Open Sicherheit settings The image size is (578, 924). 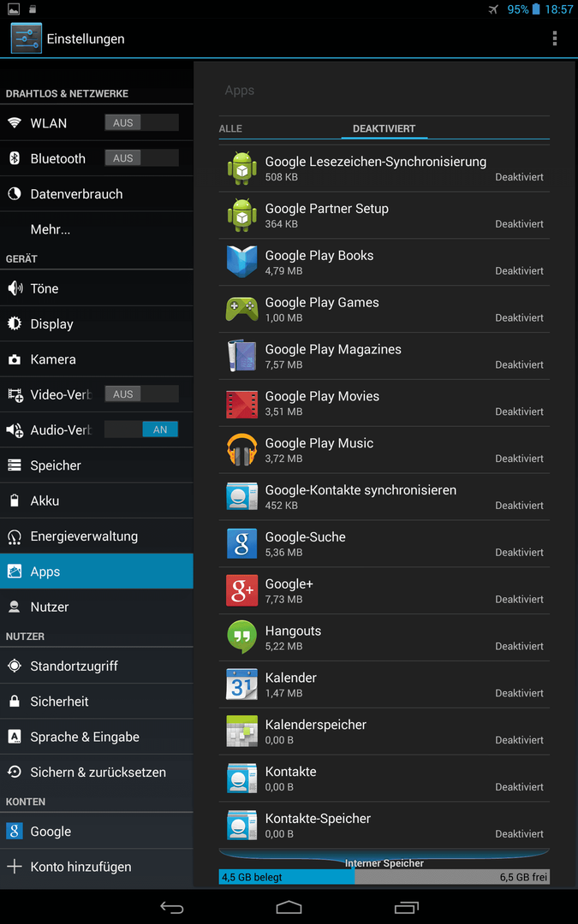[x=97, y=702]
